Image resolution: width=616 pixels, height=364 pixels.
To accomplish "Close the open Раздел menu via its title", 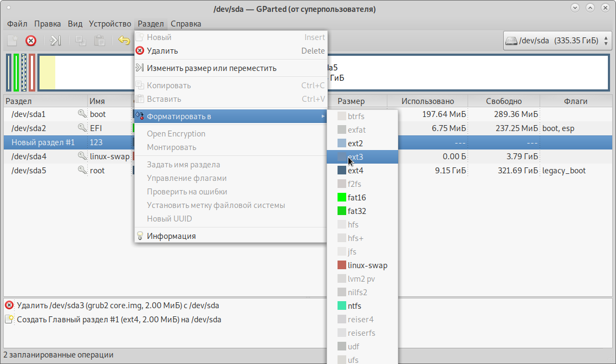I will 151,23.
